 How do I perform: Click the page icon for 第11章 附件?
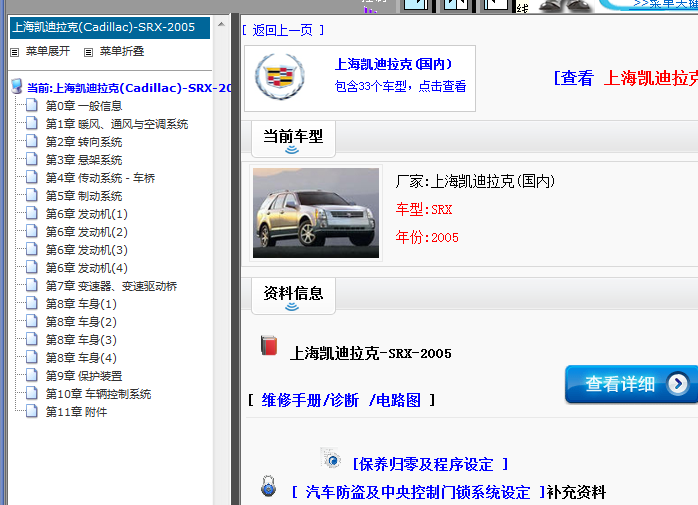click(x=32, y=411)
